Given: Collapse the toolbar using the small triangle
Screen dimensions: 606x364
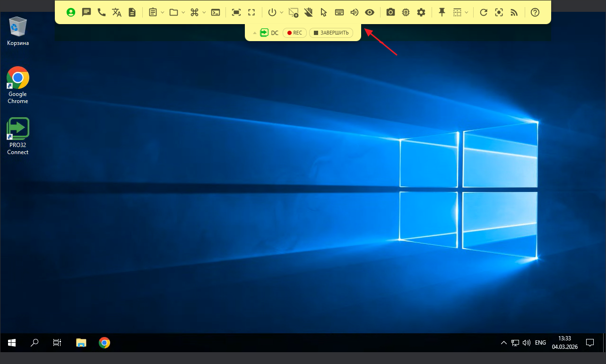Looking at the screenshot, I should coord(254,33).
